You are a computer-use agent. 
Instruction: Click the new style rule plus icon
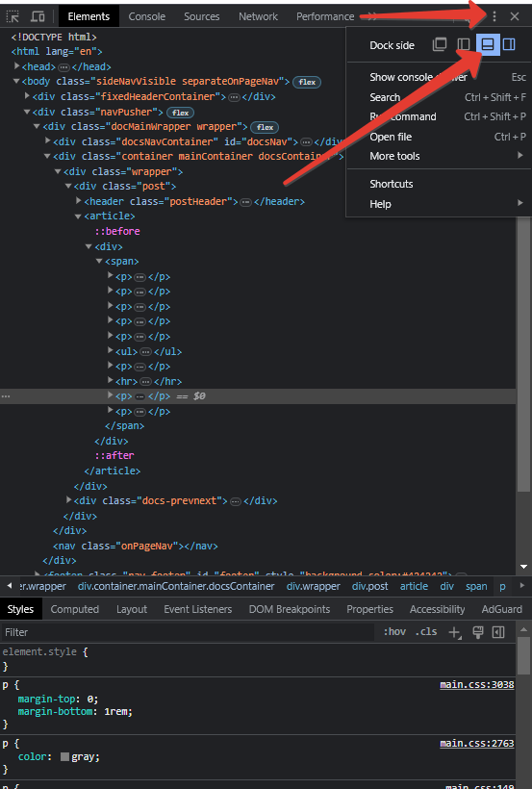pyautogui.click(x=455, y=632)
